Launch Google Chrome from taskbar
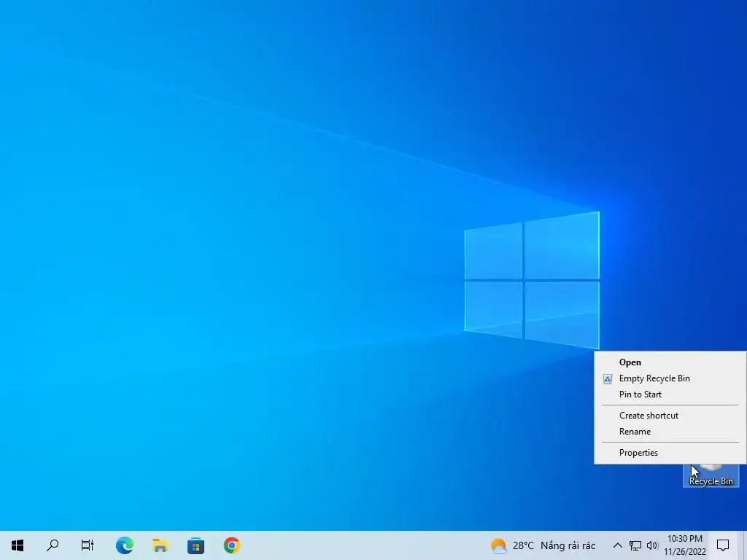The height and width of the screenshot is (560, 747). pos(231,545)
